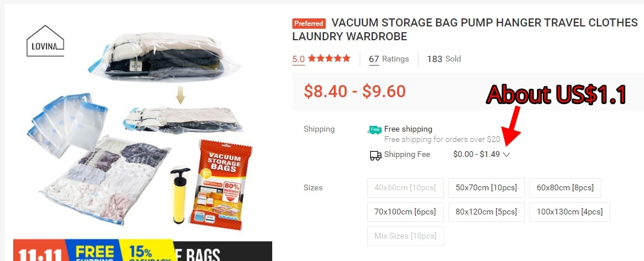Choose the 100x130cm [4pcs] option

570,212
